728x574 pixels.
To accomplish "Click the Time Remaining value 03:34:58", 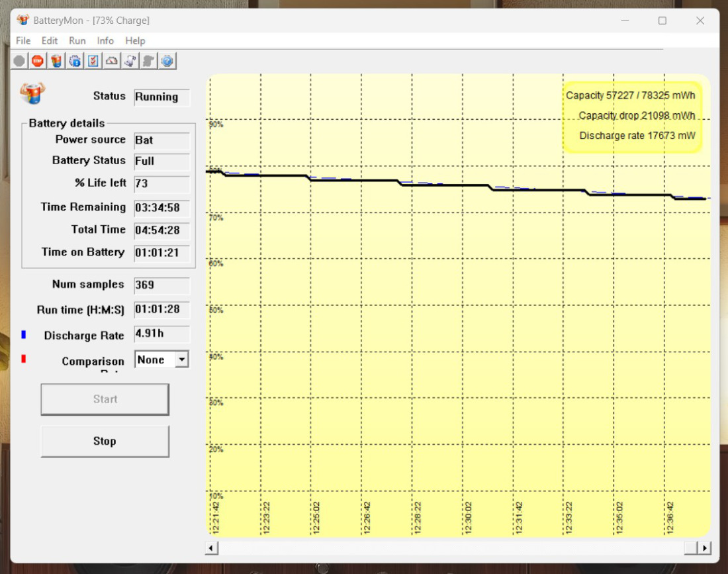I will click(x=161, y=208).
